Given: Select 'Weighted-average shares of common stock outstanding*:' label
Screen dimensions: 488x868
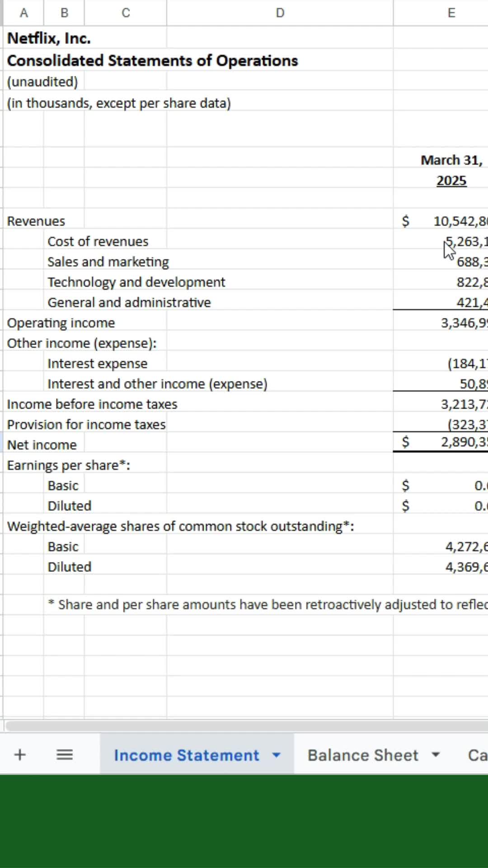Looking at the screenshot, I should 181,526.
